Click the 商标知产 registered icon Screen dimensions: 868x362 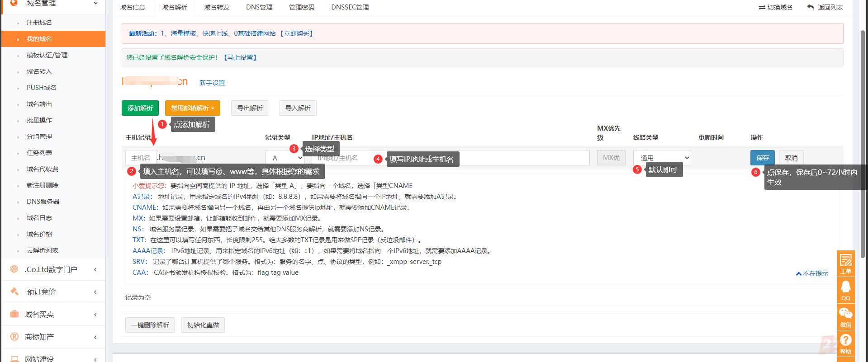[14, 337]
